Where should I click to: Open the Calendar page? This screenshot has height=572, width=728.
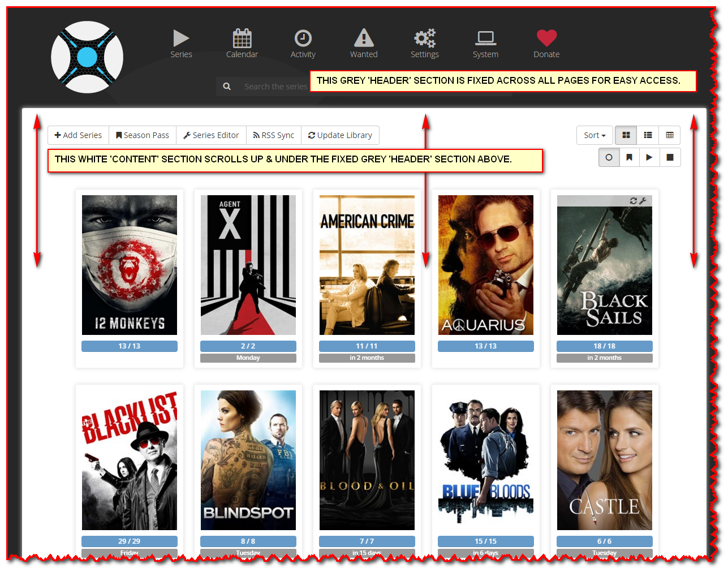pyautogui.click(x=242, y=44)
